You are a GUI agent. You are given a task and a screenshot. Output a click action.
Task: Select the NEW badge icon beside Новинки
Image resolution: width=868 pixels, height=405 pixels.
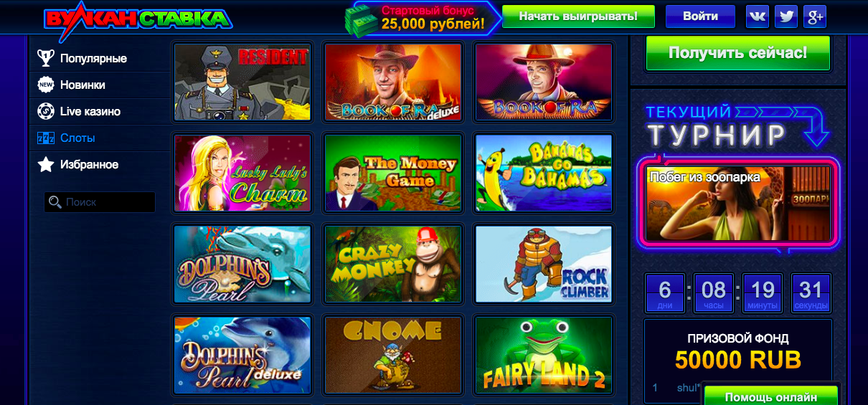tap(46, 85)
